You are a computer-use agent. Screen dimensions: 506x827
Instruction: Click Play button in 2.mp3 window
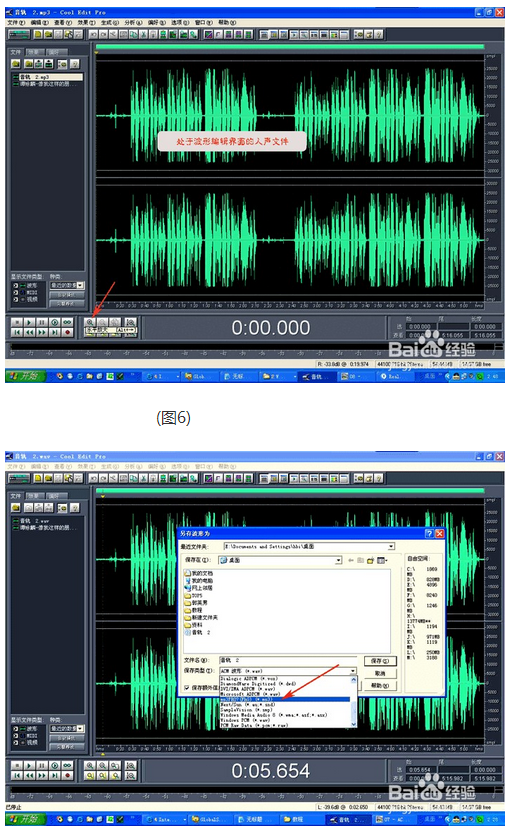pyautogui.click(x=30, y=322)
